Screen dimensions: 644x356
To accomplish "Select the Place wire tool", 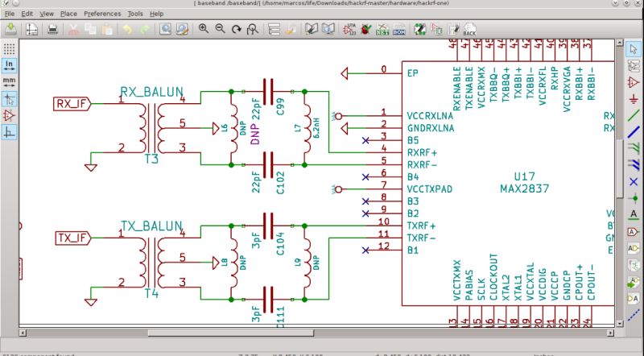I will coord(634,115).
